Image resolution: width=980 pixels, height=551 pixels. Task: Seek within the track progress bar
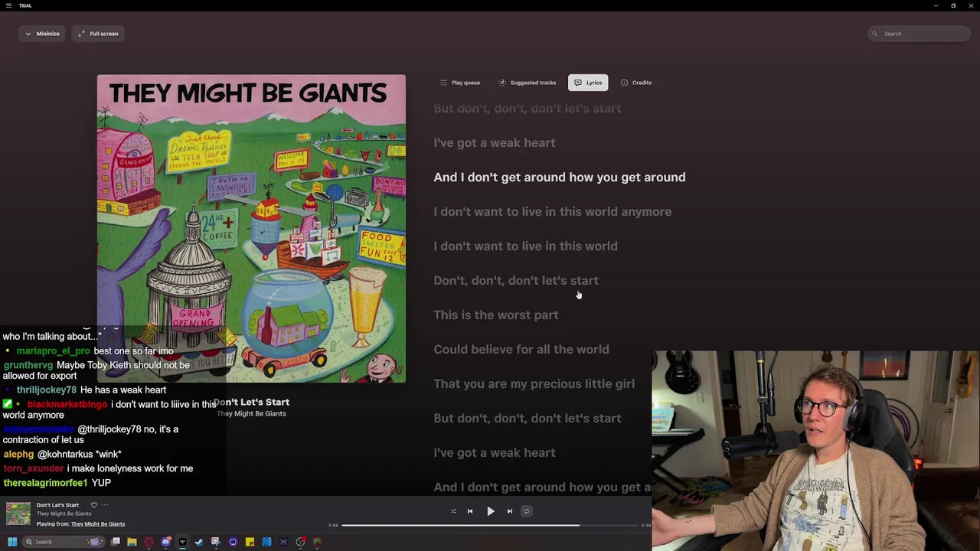490,526
